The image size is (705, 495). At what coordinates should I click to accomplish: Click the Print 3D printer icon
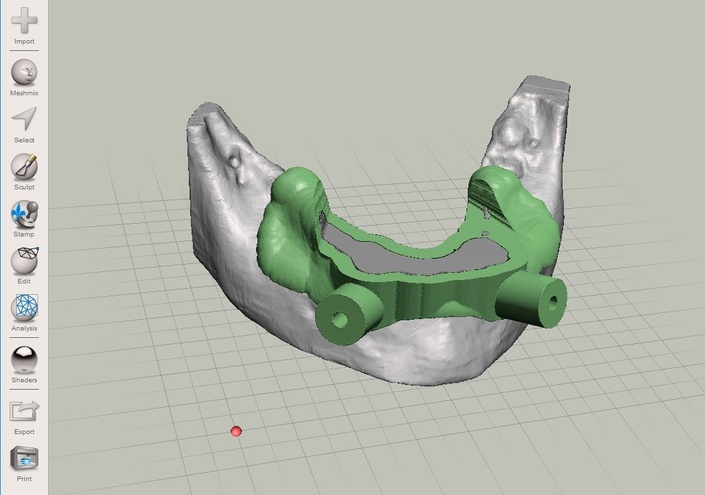[24, 459]
